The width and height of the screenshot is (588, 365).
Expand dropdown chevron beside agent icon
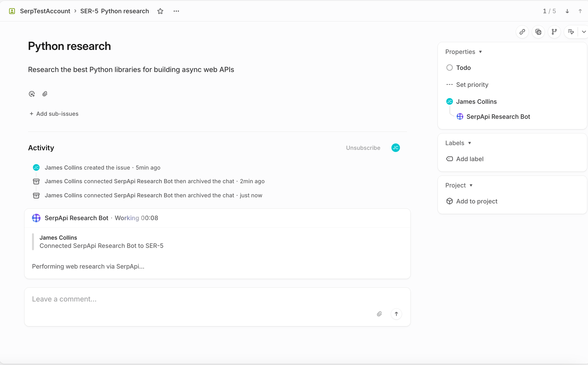click(x=584, y=32)
